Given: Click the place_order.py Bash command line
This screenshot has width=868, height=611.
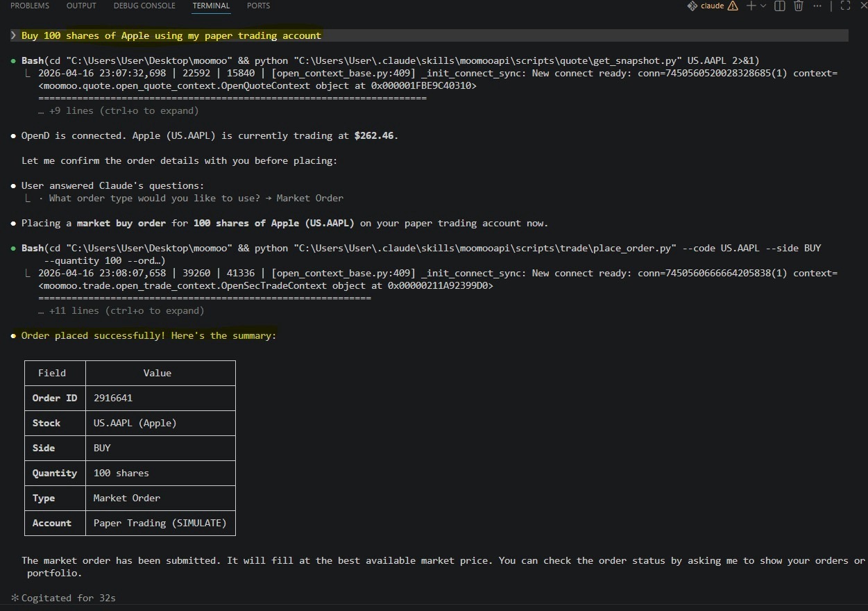Looking at the screenshot, I should tap(421, 254).
